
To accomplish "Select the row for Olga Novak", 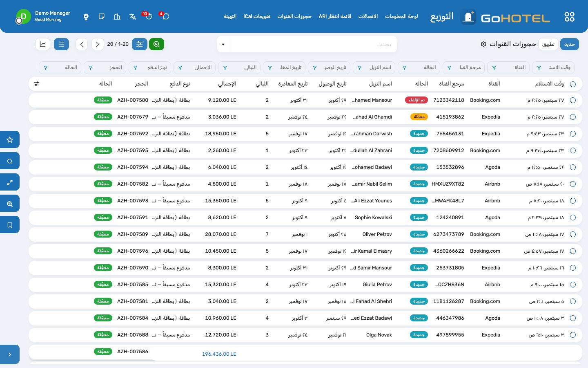I will click(x=573, y=335).
